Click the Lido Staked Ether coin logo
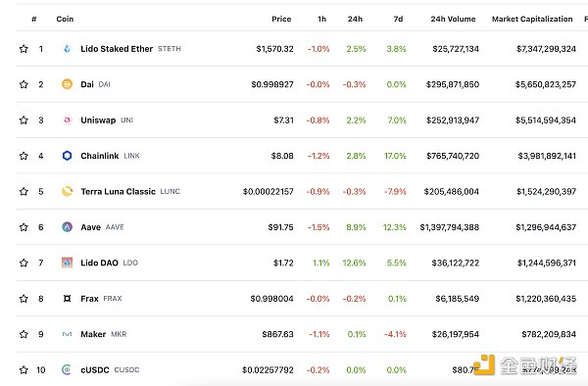The image size is (588, 386). (67, 49)
